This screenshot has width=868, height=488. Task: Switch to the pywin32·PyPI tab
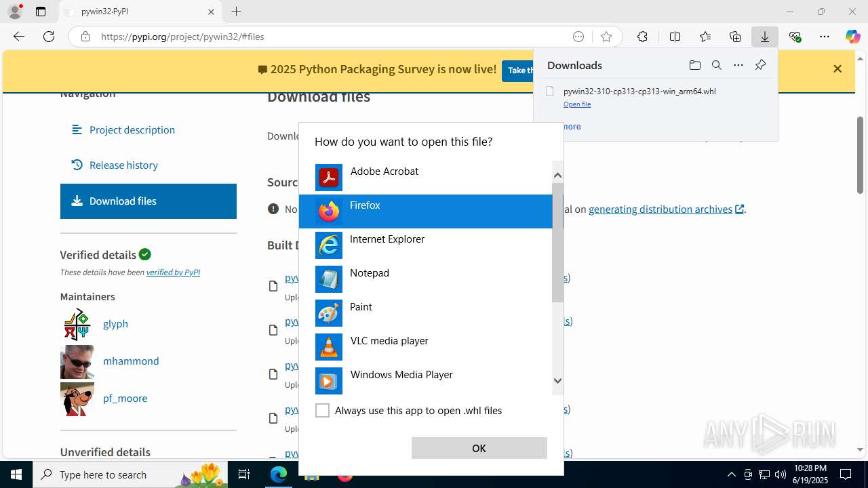coord(140,12)
